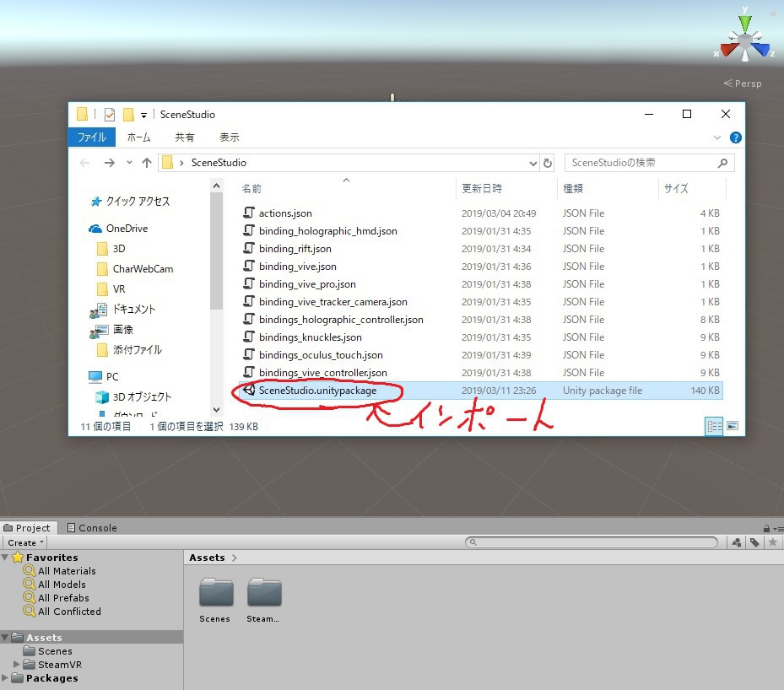
Task: Expand the Packages tree section
Action: (5, 678)
